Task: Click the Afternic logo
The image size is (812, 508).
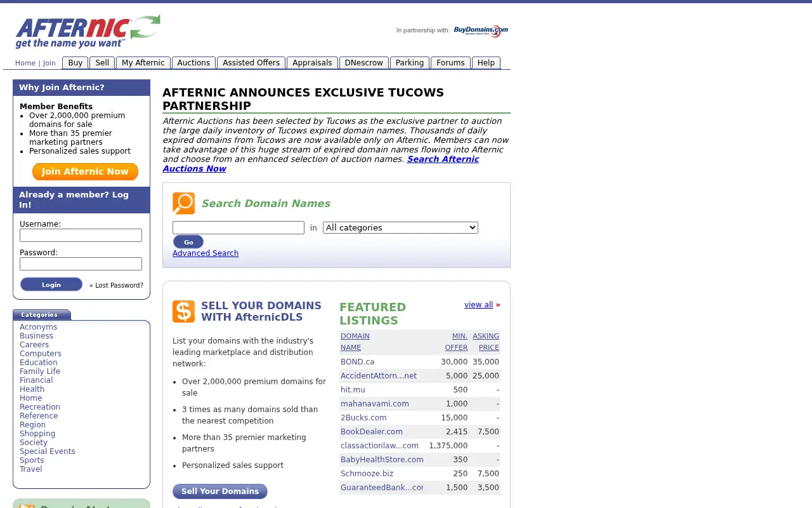Action: click(88, 32)
